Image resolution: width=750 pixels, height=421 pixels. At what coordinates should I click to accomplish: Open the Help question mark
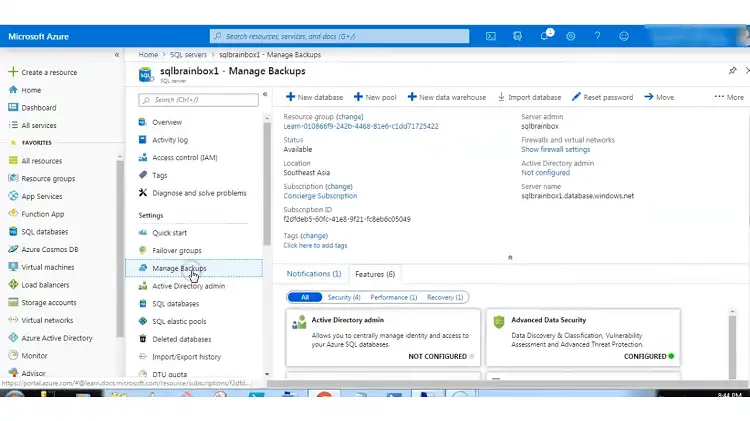tap(597, 36)
